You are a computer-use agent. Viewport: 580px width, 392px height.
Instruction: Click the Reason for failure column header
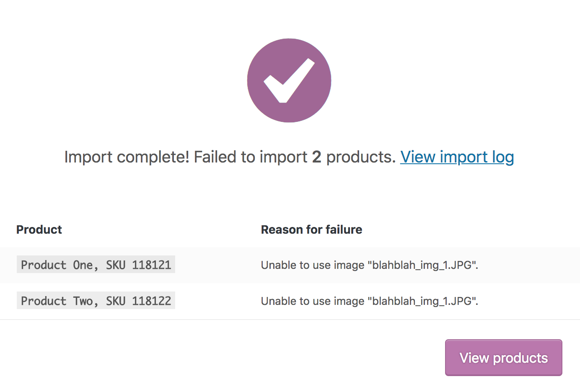click(x=311, y=230)
